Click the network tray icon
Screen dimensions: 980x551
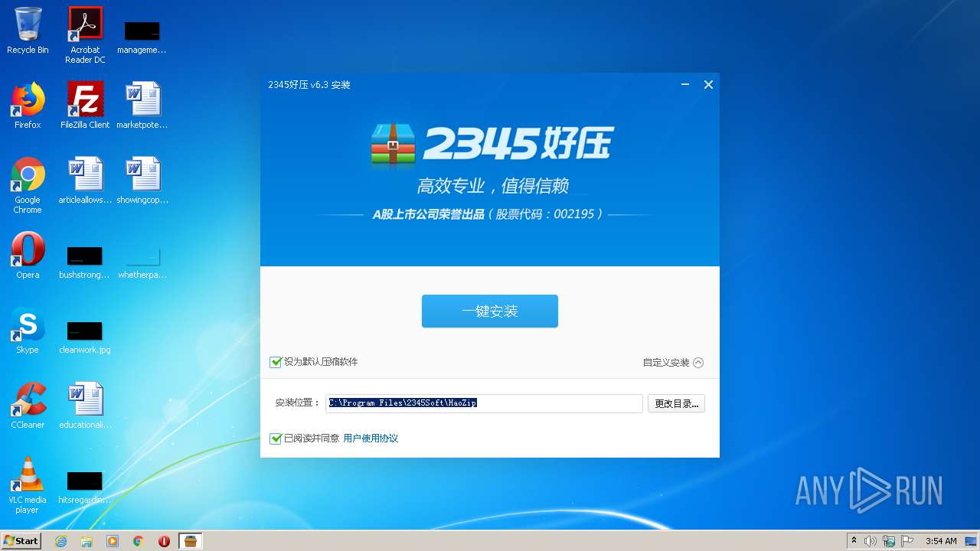889,541
